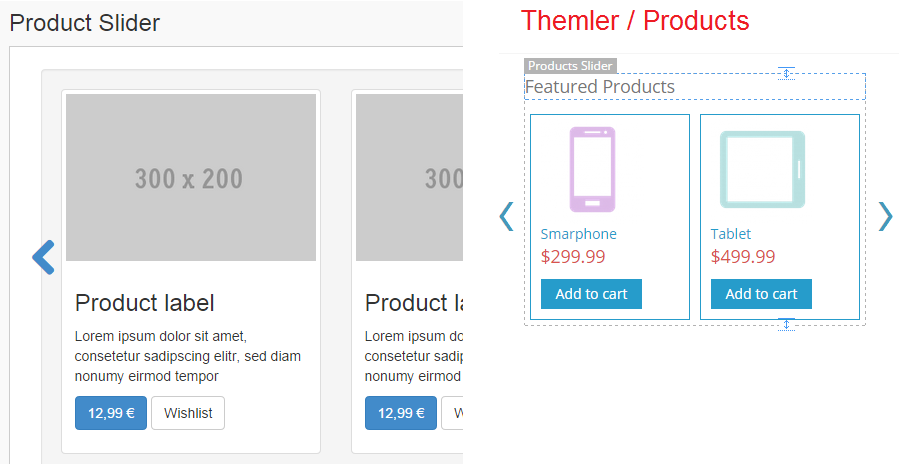
Task: Click the left arrow of Featured Products slider
Action: 506,216
